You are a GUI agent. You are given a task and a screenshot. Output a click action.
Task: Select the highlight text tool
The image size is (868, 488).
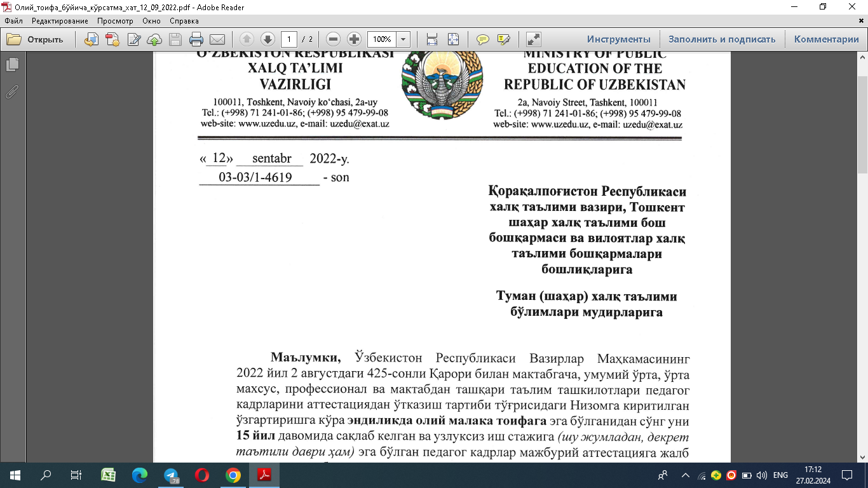click(x=504, y=39)
